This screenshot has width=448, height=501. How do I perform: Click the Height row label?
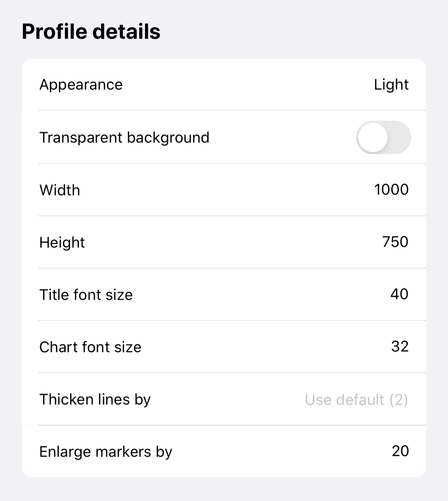62,242
